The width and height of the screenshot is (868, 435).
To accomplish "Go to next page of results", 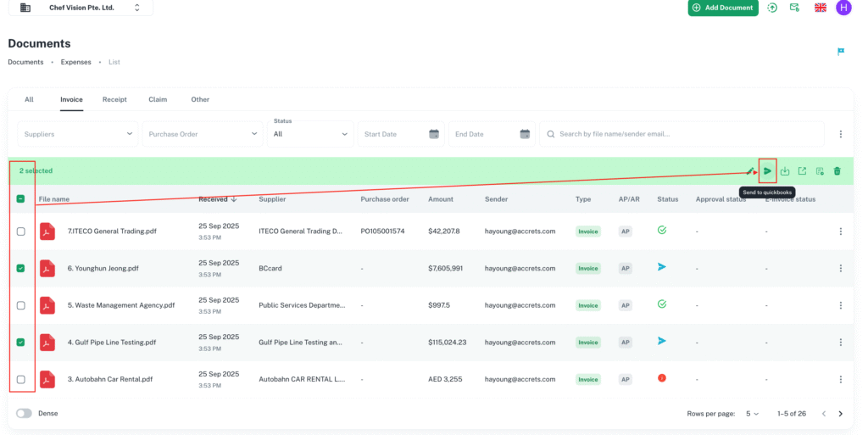I will (x=840, y=414).
